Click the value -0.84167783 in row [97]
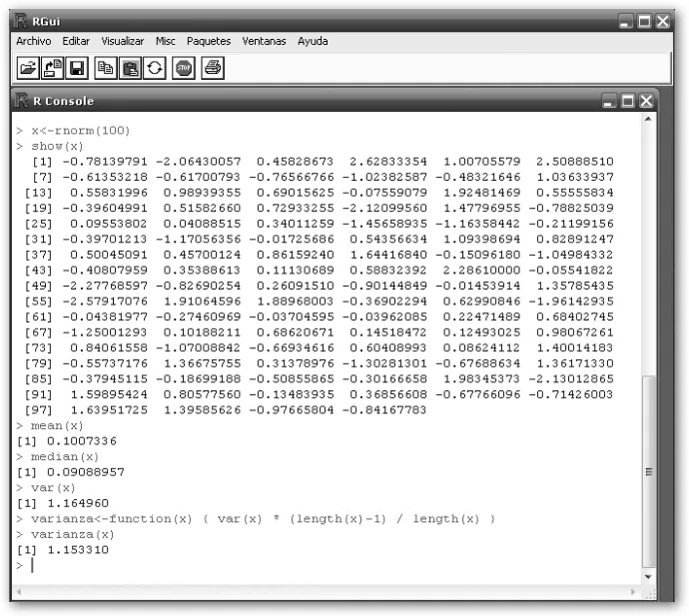 (x=384, y=410)
